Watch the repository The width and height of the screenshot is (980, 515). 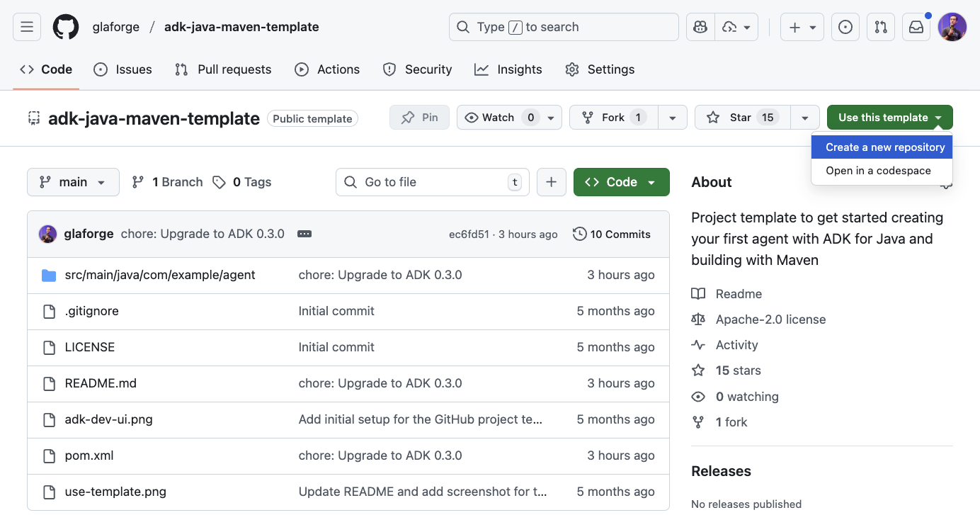(x=498, y=117)
